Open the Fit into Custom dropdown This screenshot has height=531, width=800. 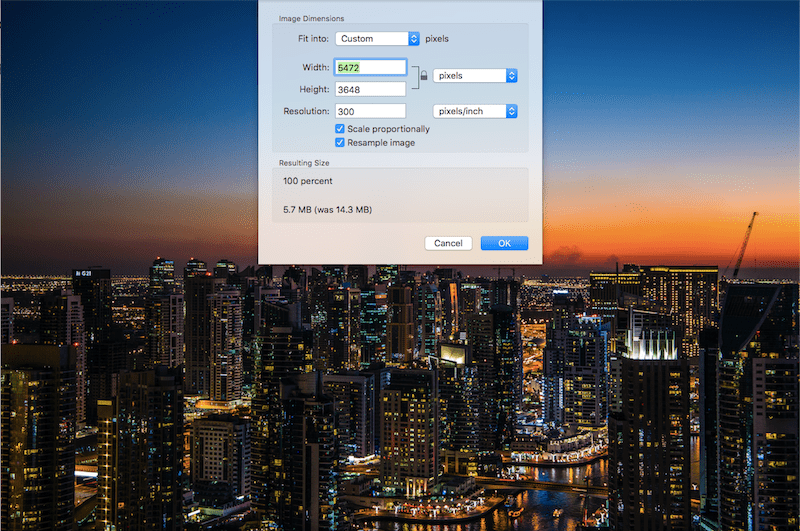pos(377,39)
